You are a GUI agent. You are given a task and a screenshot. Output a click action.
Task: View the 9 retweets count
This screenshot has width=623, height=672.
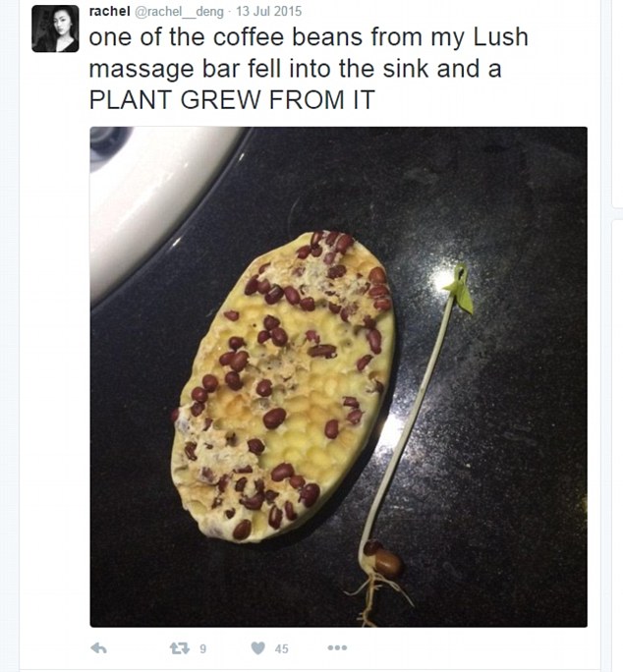point(202,648)
